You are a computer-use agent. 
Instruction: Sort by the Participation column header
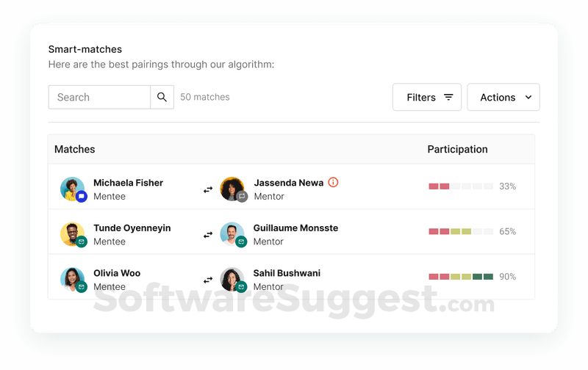pos(457,149)
